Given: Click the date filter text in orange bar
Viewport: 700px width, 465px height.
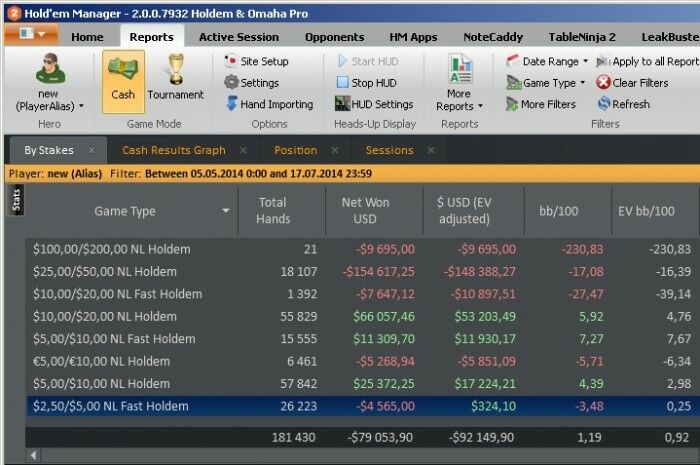Looking at the screenshot, I should 258,174.
